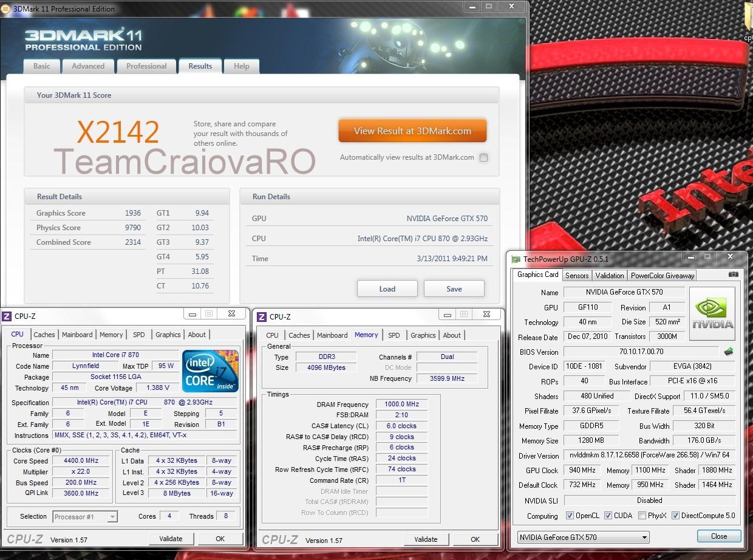
Task: Switch to the Advanced tab in 3DMark
Action: [88, 66]
